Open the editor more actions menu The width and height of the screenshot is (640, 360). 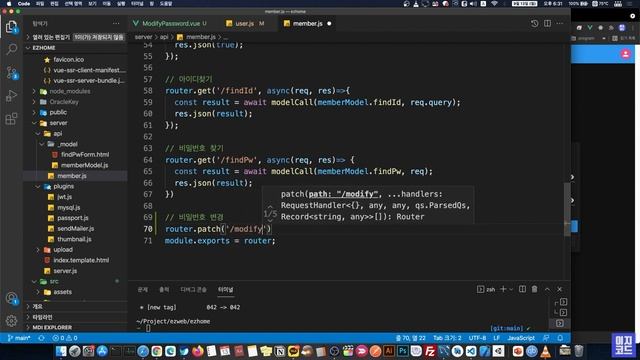coord(560,23)
